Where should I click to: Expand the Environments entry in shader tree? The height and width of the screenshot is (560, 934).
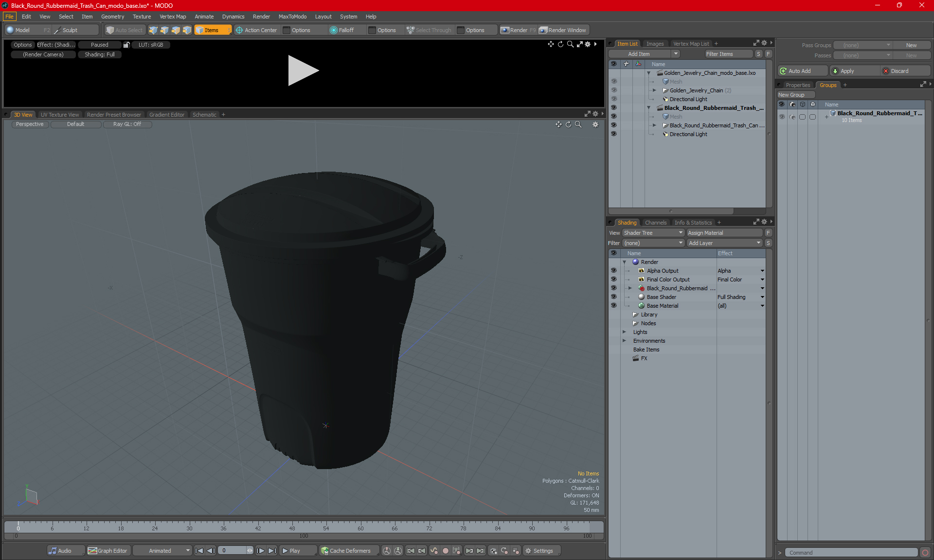[x=625, y=341]
